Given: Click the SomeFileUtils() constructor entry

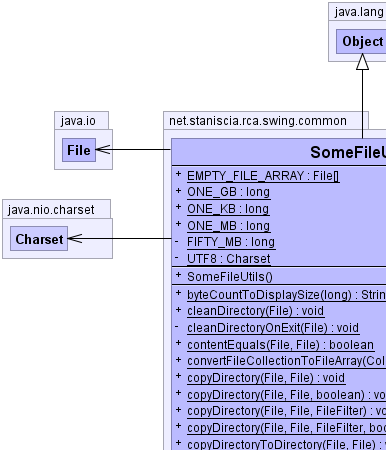Looking at the screenshot, I should [x=230, y=277].
